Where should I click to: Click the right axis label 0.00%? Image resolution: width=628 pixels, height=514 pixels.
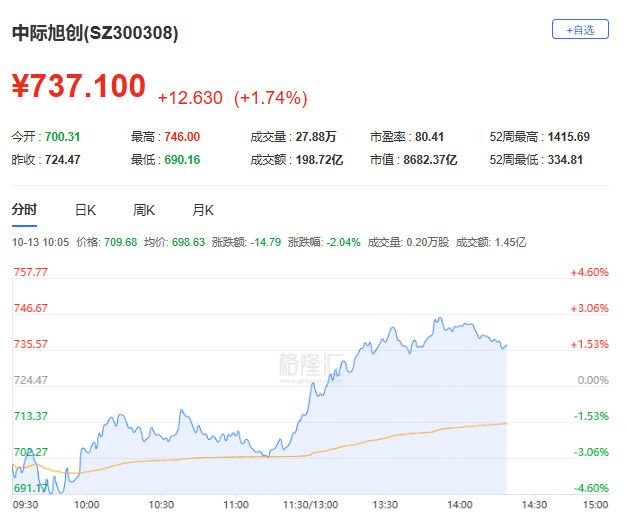tap(593, 380)
